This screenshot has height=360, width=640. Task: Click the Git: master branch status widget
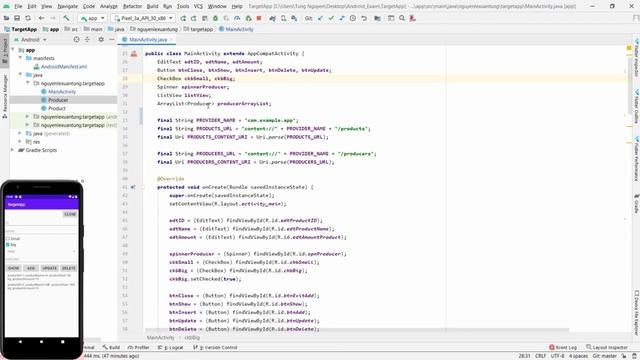point(604,356)
